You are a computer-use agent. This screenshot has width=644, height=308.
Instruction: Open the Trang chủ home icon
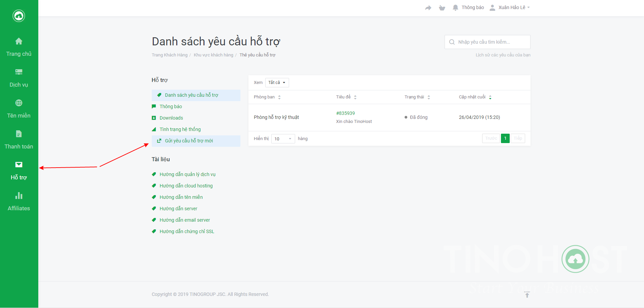click(x=19, y=41)
